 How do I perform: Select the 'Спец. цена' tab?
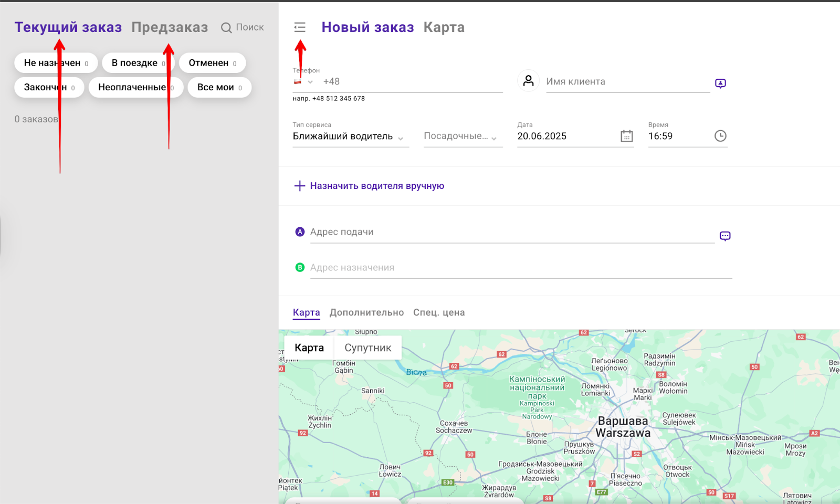pyautogui.click(x=439, y=312)
